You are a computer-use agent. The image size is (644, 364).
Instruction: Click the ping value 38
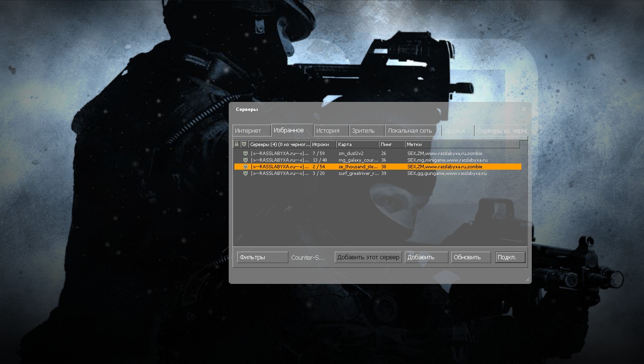(384, 167)
